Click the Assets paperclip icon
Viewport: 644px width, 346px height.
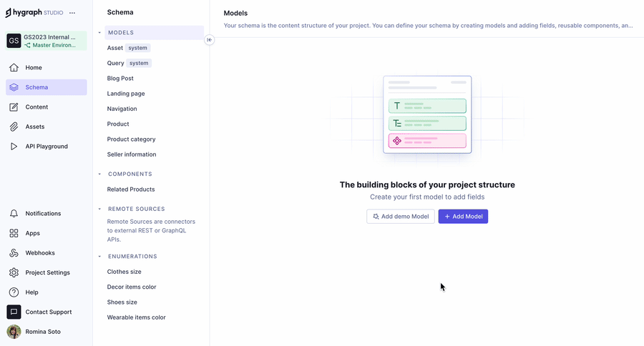[14, 127]
